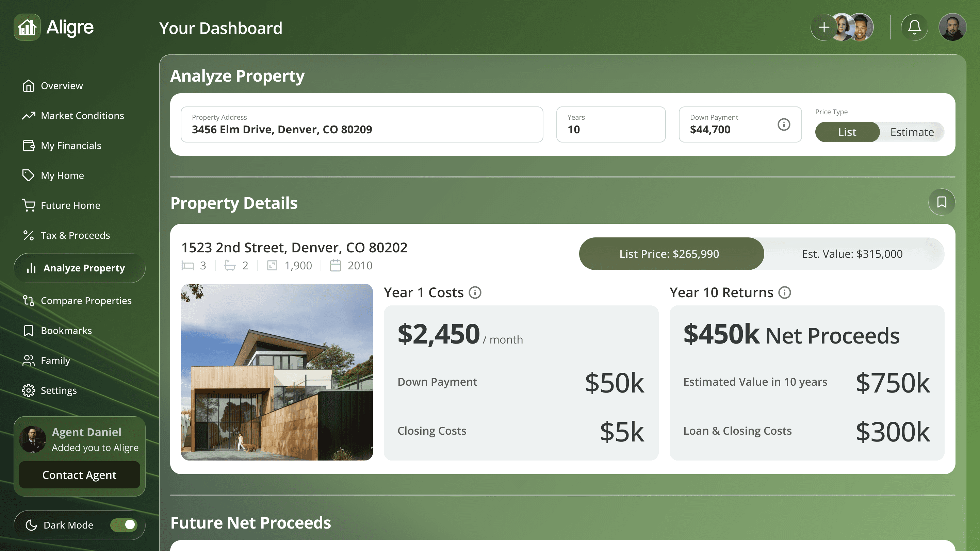Click the Down Payment info icon

pyautogui.click(x=784, y=124)
